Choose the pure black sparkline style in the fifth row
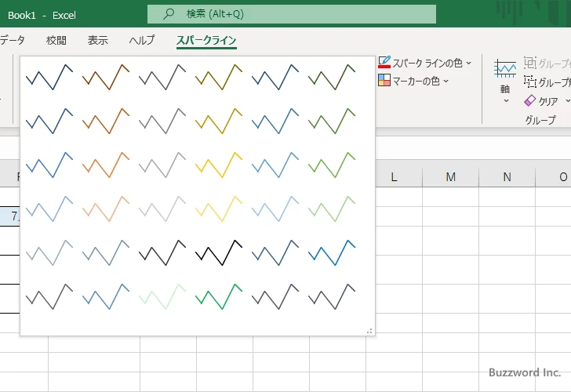Screen dimensions: 571x392 point(219,252)
